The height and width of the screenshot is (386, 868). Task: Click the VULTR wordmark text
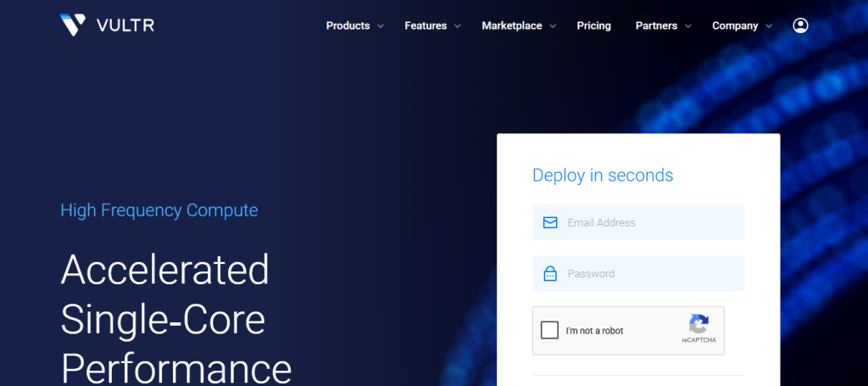[x=125, y=25]
